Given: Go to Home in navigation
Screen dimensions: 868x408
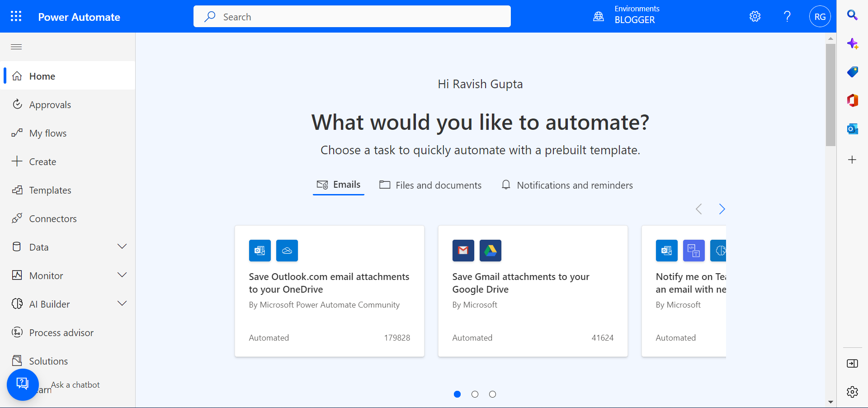Looking at the screenshot, I should point(68,76).
